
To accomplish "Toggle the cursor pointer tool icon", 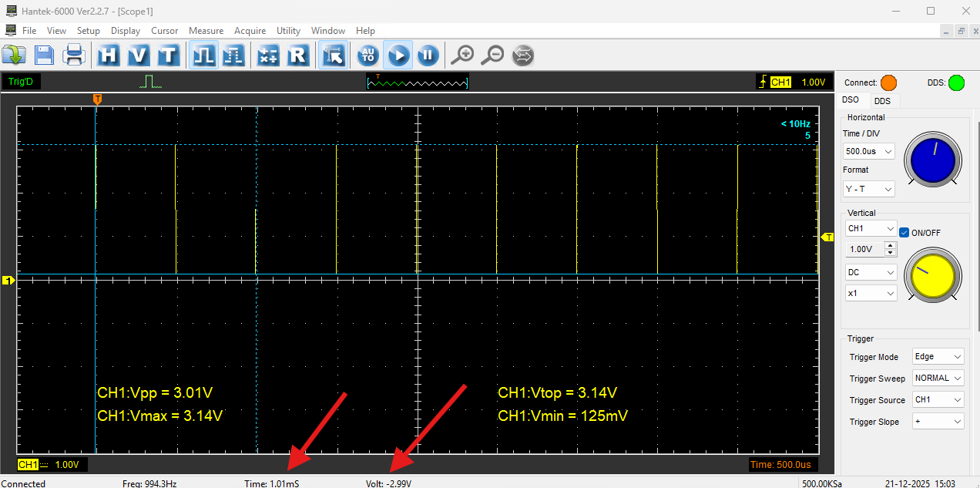I will (x=333, y=55).
